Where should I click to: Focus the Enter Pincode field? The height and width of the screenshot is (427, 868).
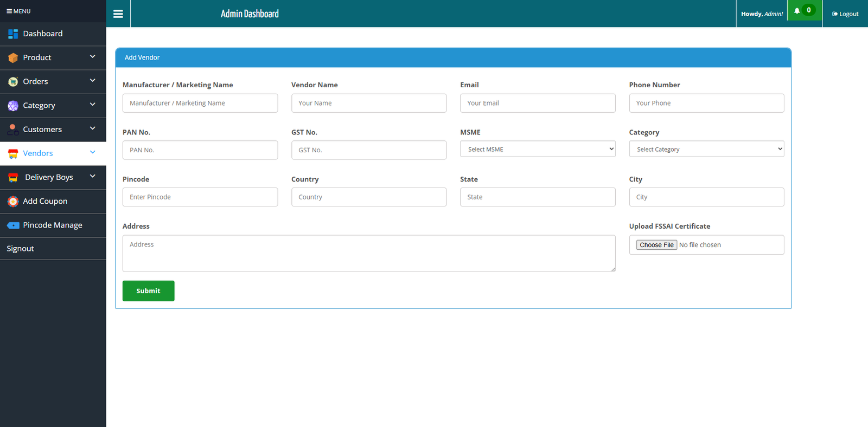(200, 197)
